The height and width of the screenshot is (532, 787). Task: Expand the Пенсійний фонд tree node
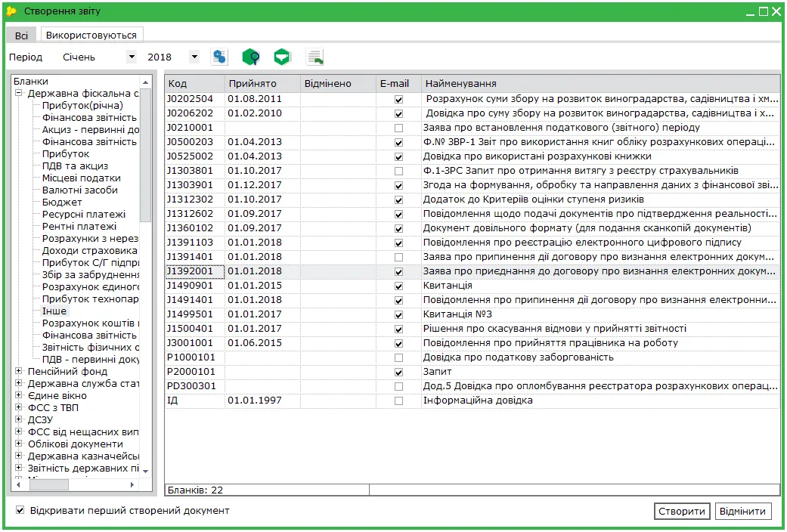19,371
